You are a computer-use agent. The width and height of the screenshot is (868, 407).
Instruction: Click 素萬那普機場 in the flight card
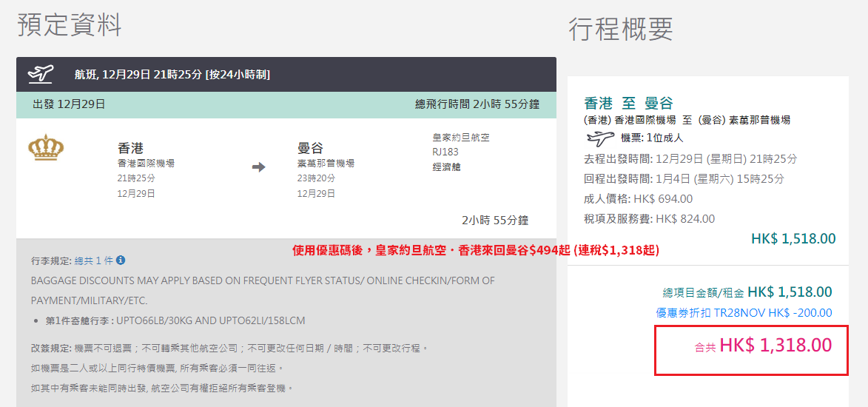tap(326, 164)
